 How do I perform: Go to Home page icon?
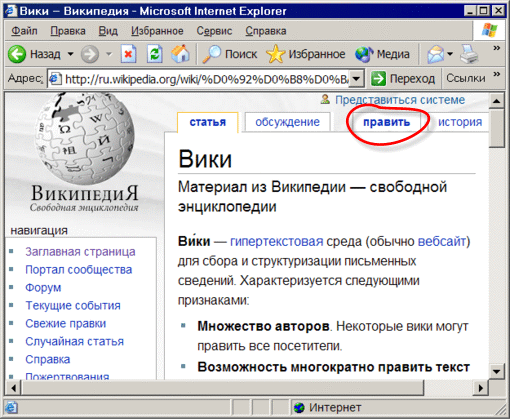(180, 54)
